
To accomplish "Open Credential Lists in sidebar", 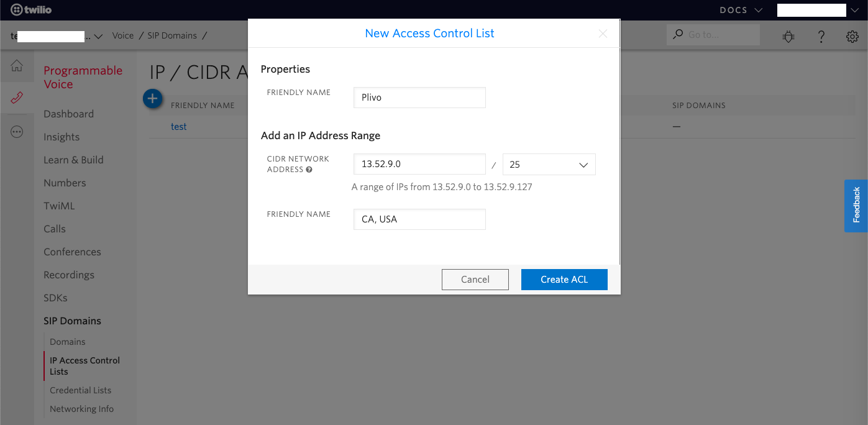I will [x=81, y=390].
